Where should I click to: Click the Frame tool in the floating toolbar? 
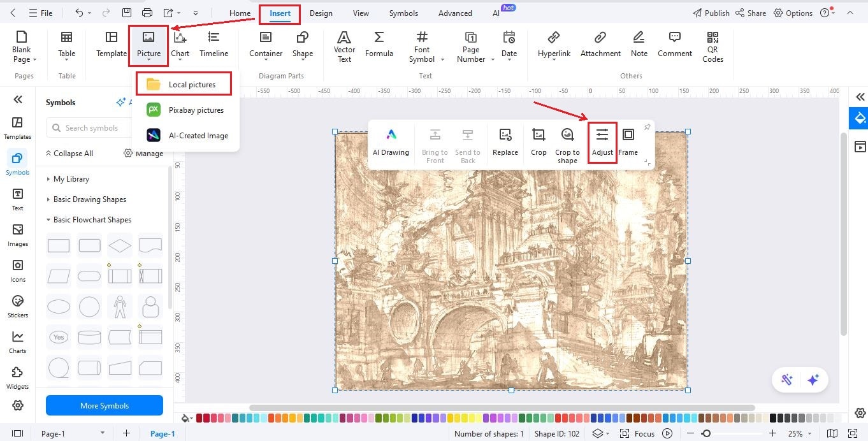point(628,142)
